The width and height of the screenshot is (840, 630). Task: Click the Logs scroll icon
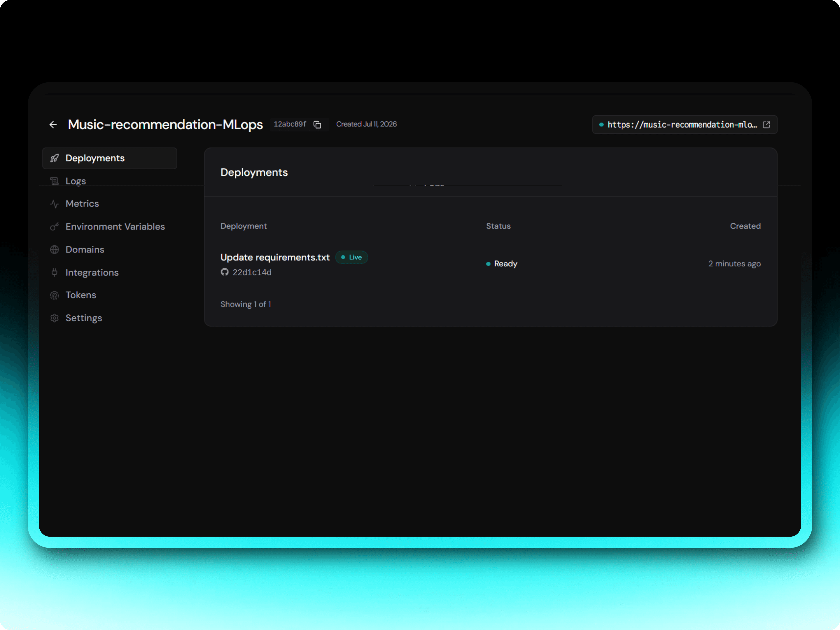54,181
